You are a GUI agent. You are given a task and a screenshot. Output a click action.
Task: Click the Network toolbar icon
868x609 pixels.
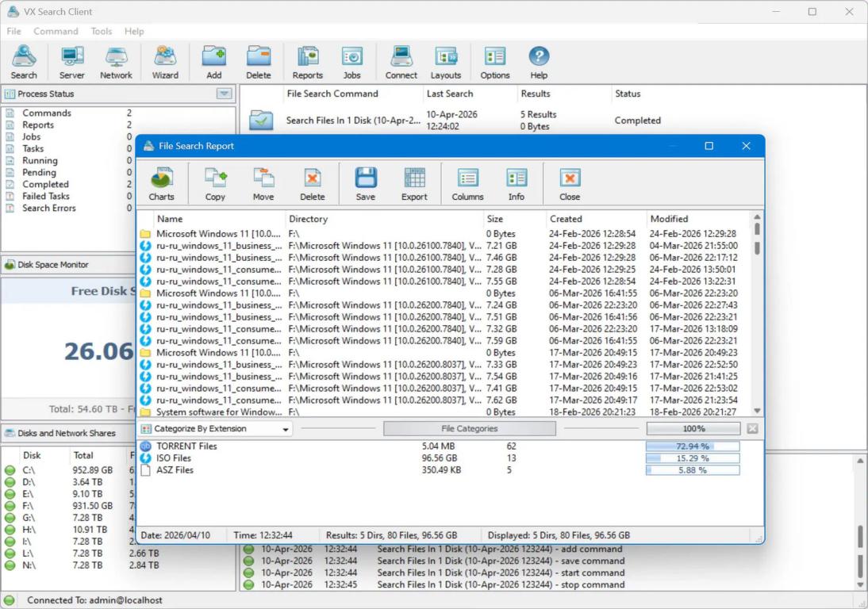tap(116, 63)
